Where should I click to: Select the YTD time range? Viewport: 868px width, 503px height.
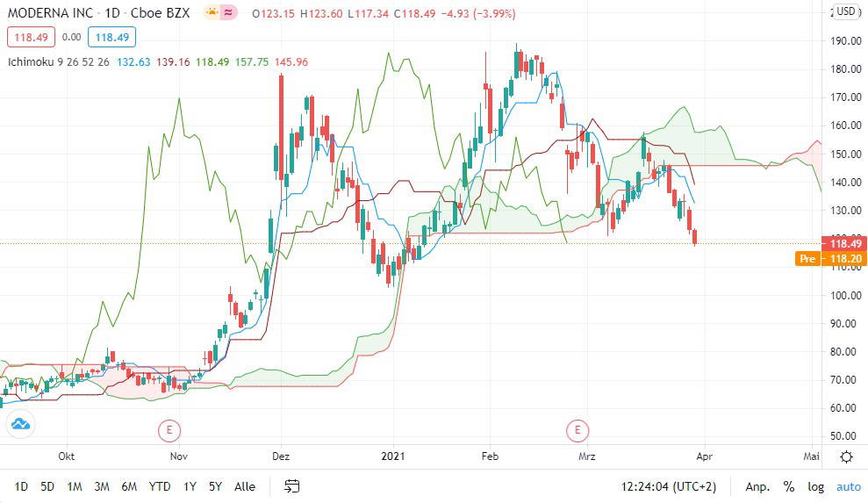pyautogui.click(x=160, y=486)
